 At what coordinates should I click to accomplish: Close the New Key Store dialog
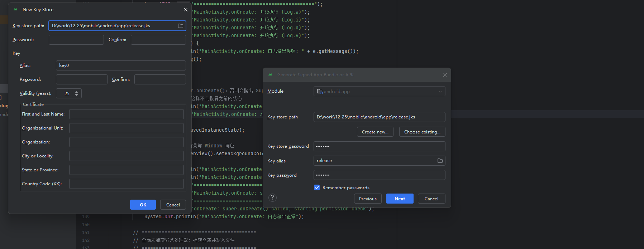pos(185,10)
